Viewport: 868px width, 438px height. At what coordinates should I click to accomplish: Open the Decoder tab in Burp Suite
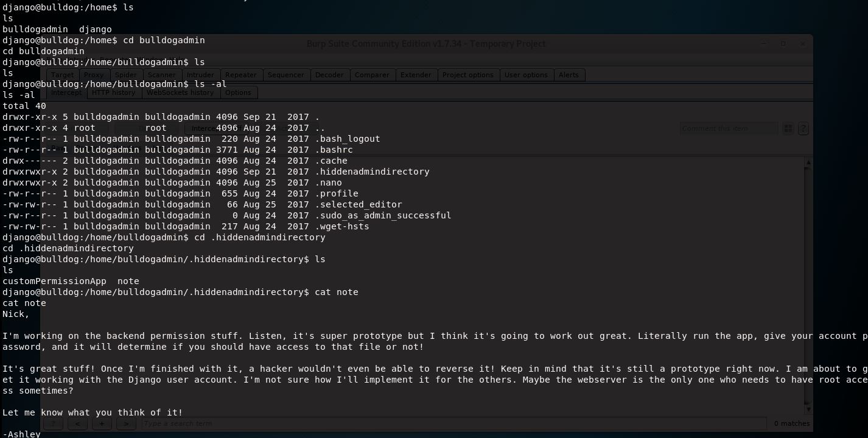pos(329,75)
